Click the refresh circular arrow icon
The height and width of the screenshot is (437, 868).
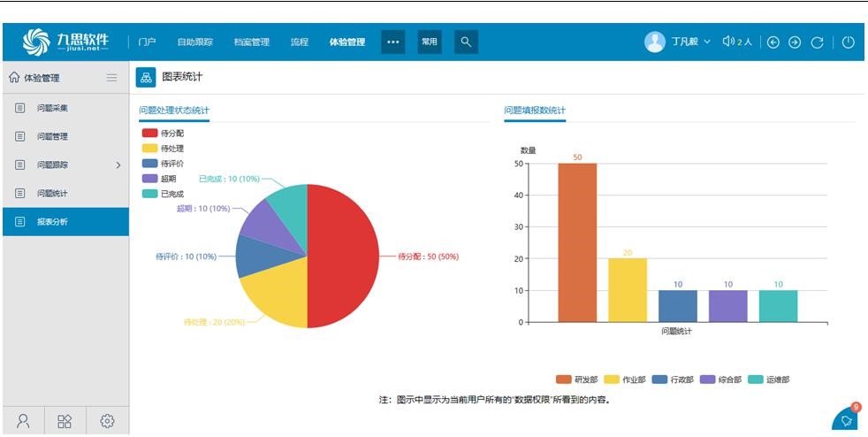tap(818, 42)
